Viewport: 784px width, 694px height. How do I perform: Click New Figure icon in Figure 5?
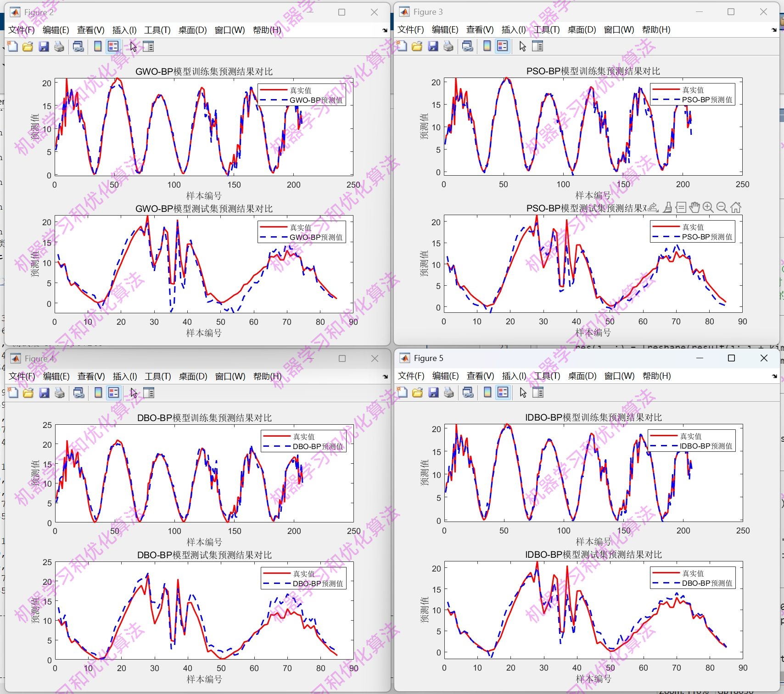(403, 392)
